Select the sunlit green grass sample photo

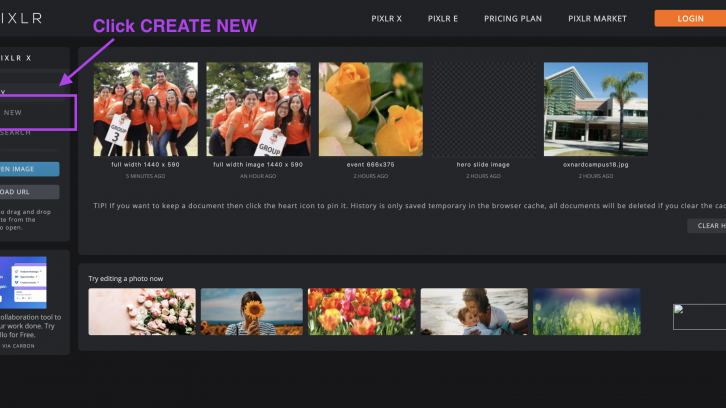tap(587, 312)
